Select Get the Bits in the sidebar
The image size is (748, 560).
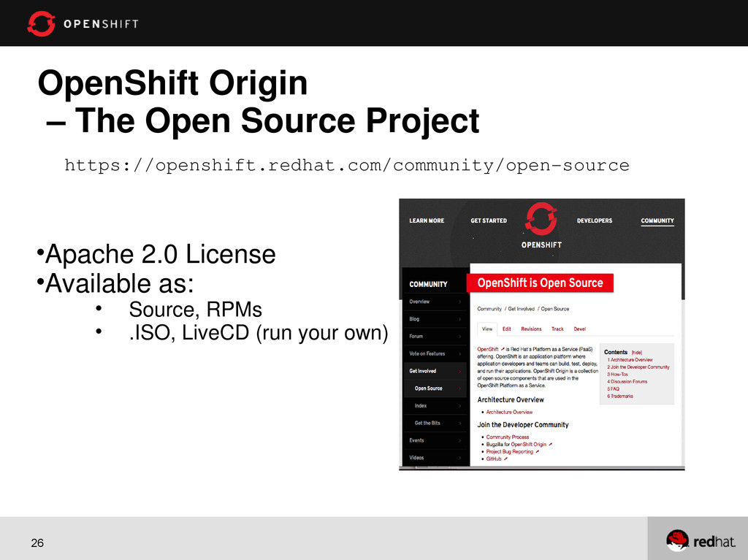click(x=435, y=423)
